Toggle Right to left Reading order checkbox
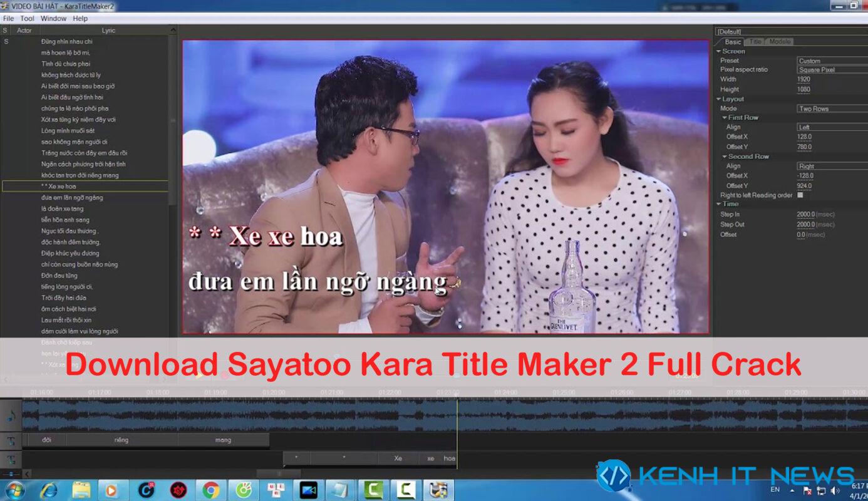Image resolution: width=868 pixels, height=501 pixels. pyautogui.click(x=800, y=195)
